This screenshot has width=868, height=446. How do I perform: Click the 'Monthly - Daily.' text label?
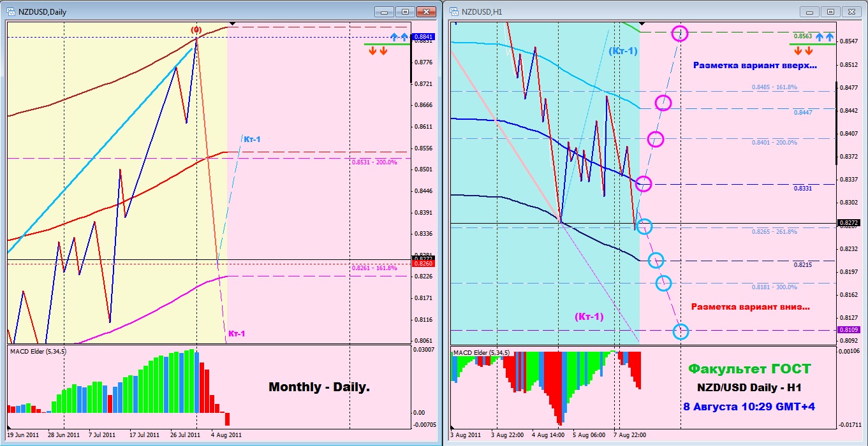click(320, 387)
